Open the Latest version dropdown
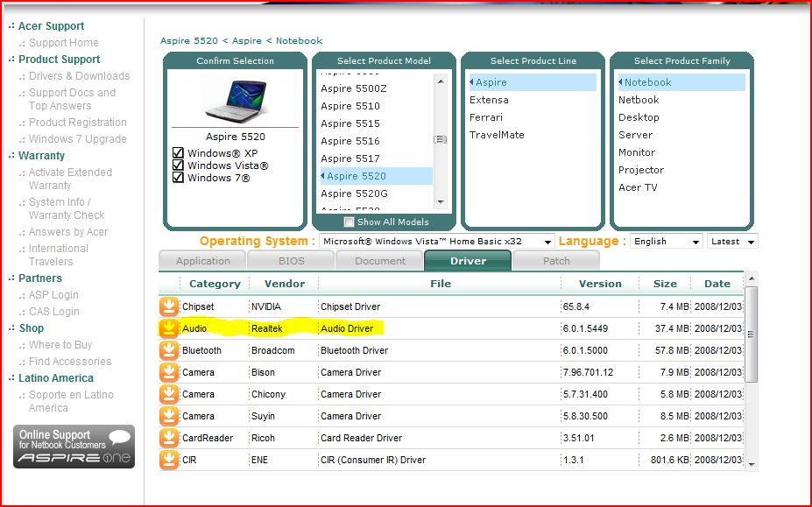Screen dimensions: 812x507 (x=732, y=242)
